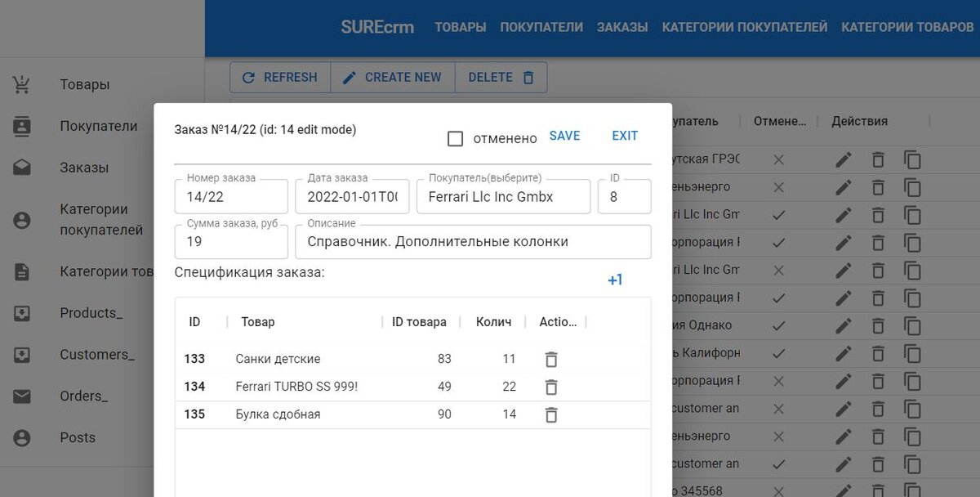
Task: Click the trash icon on DELETE button
Action: 528,77
